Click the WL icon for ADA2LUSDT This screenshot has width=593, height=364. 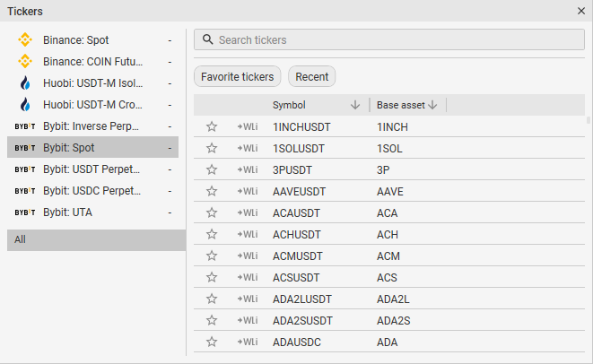tap(248, 299)
